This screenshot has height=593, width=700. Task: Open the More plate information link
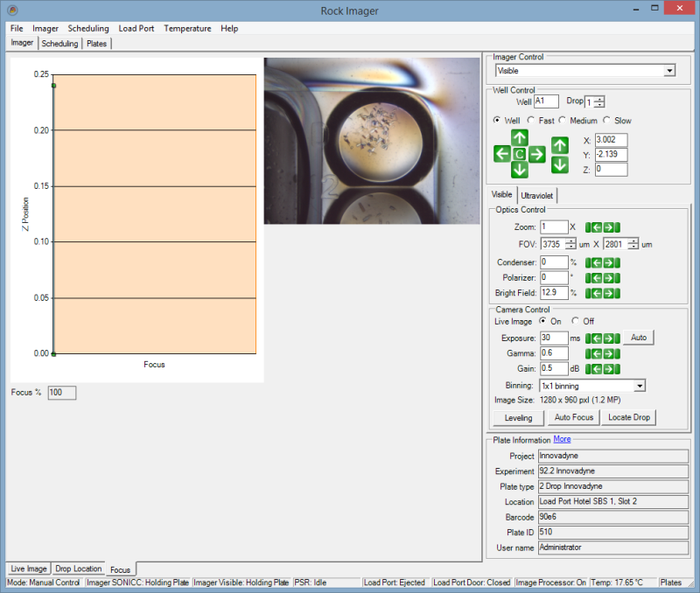point(562,439)
